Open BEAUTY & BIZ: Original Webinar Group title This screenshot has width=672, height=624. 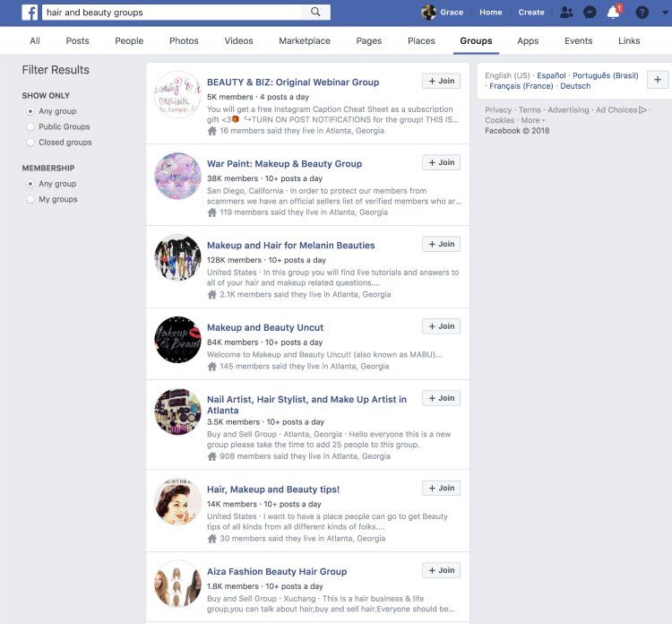[x=293, y=82]
